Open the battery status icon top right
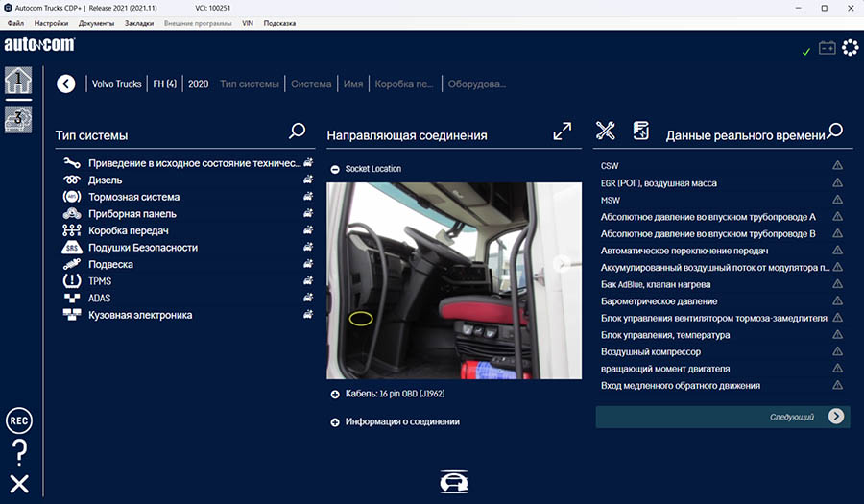The width and height of the screenshot is (864, 504). [x=827, y=48]
